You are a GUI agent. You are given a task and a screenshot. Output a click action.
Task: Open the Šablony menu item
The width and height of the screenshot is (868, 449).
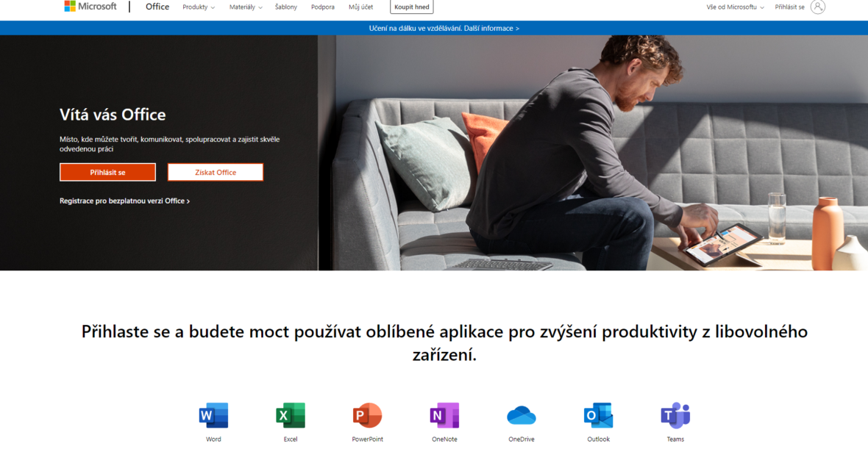click(x=286, y=7)
